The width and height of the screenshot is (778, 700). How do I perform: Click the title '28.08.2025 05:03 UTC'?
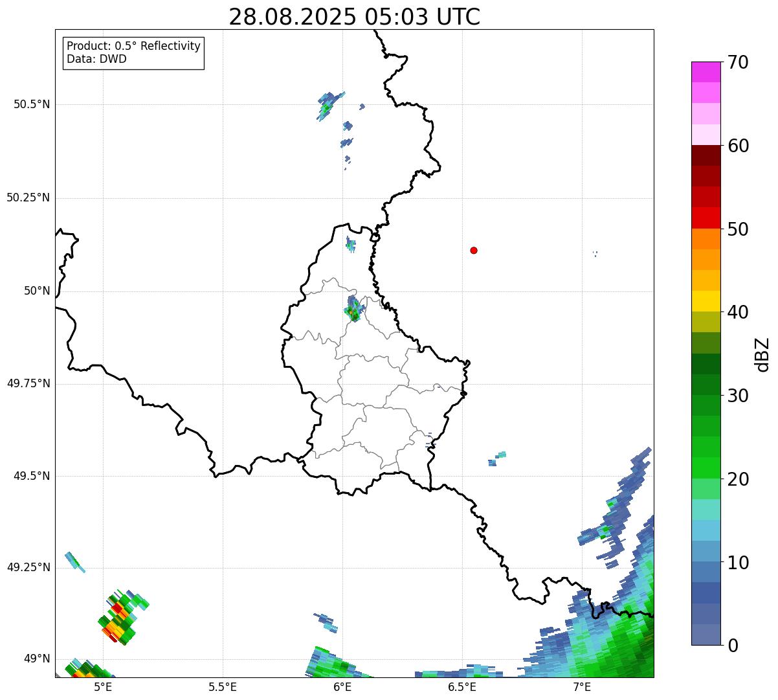355,17
